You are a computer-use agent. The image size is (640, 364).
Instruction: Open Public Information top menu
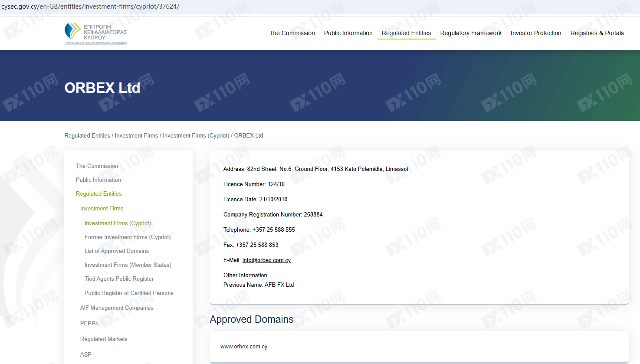tap(348, 33)
